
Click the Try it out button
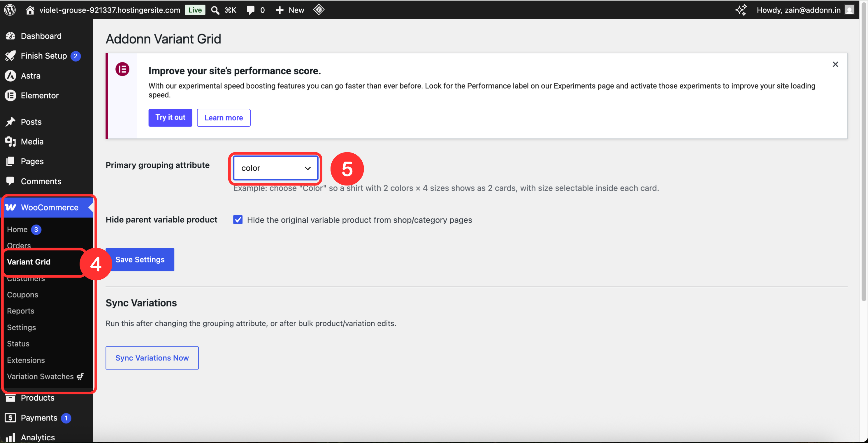[171, 118]
